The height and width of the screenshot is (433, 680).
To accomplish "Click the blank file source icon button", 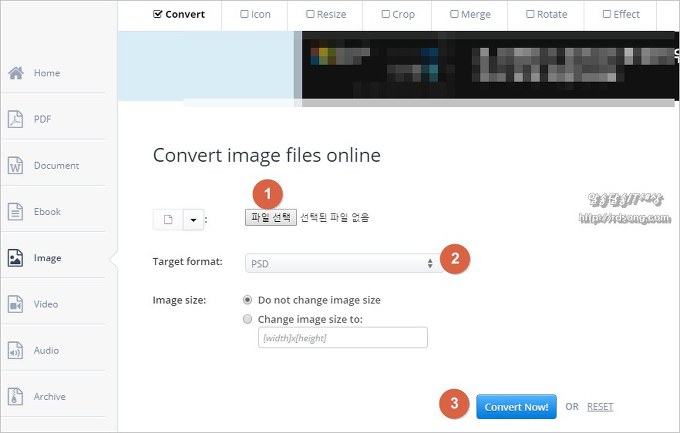I will point(167,218).
